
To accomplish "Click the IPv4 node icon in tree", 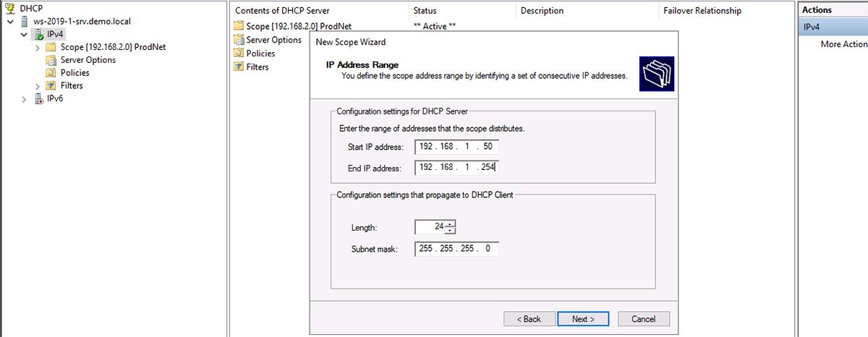I will pyautogui.click(x=38, y=34).
